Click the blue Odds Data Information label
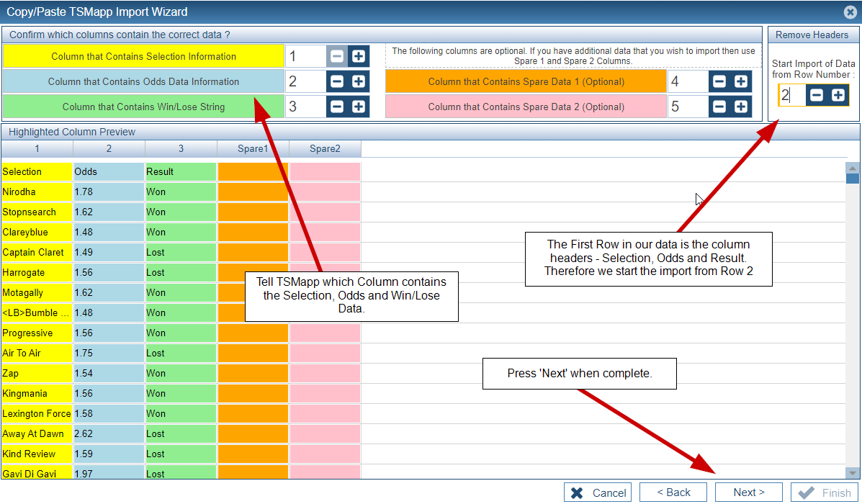 [143, 81]
